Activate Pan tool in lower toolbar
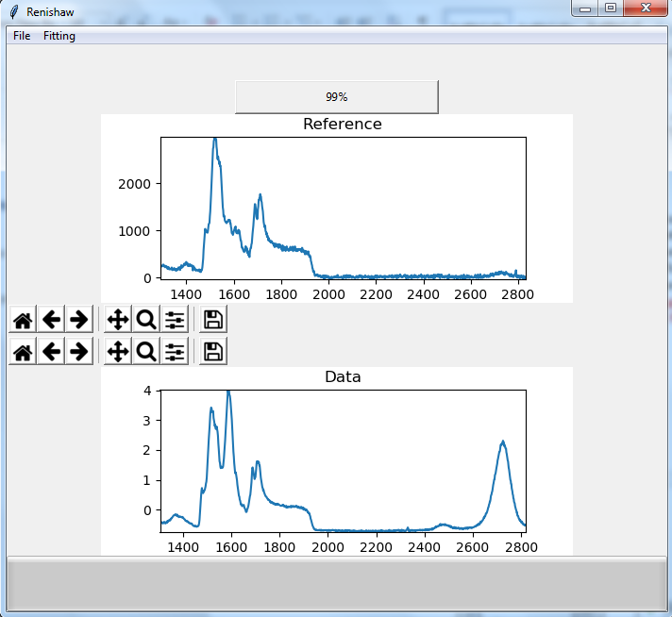 [118, 351]
